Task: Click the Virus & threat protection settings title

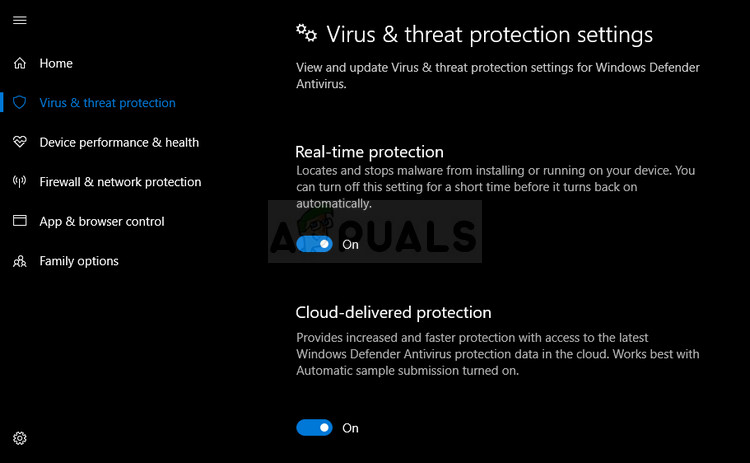Action: click(489, 35)
